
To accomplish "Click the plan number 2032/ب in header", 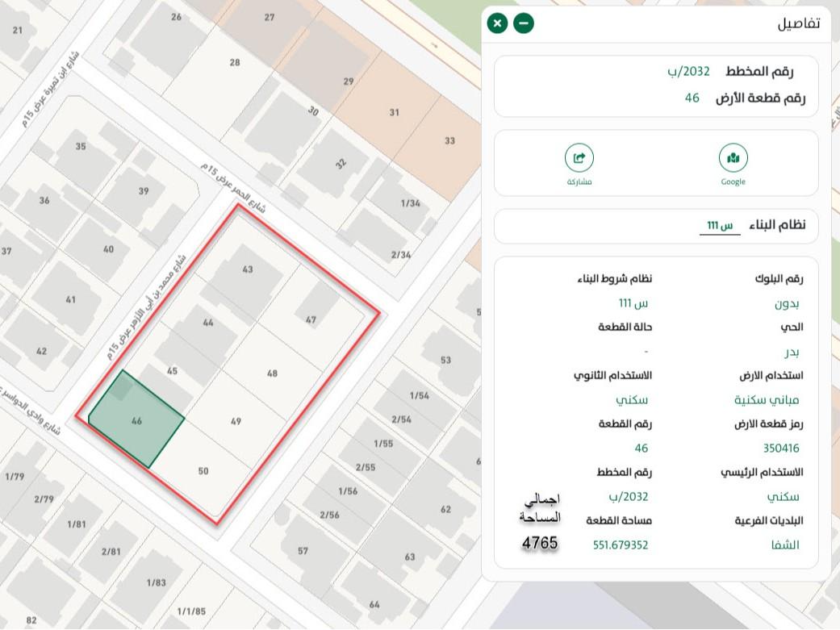I will [687, 72].
